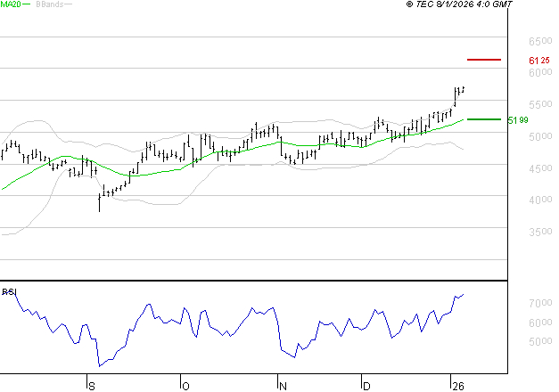Click the S month marker on time axis
This screenshot has width=559, height=392.
[92, 387]
